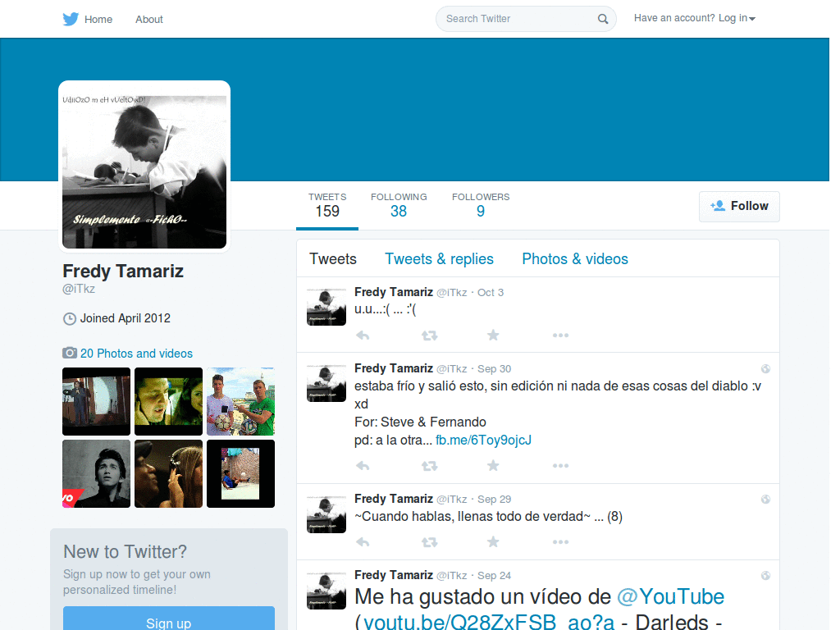Open the fb.me/6Toy9ojcJ link
Screen dimensions: 840x630
coord(483,440)
